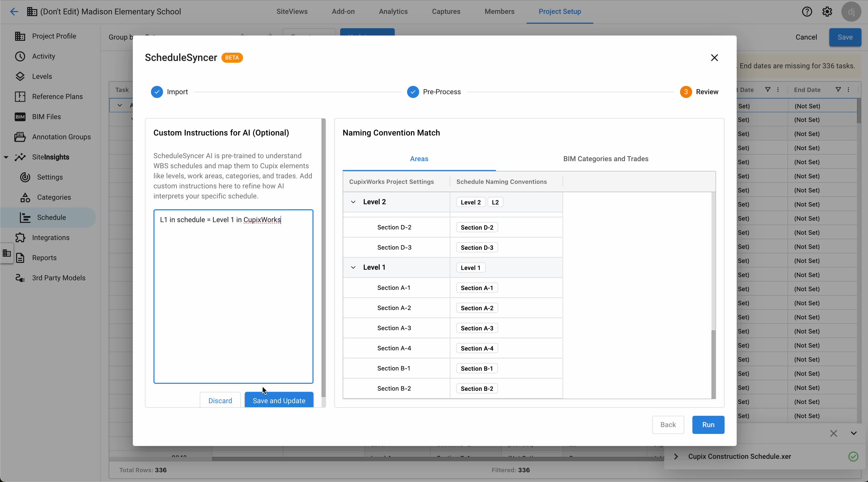
Task: Click the BIM Files icon
Action: [20, 117]
